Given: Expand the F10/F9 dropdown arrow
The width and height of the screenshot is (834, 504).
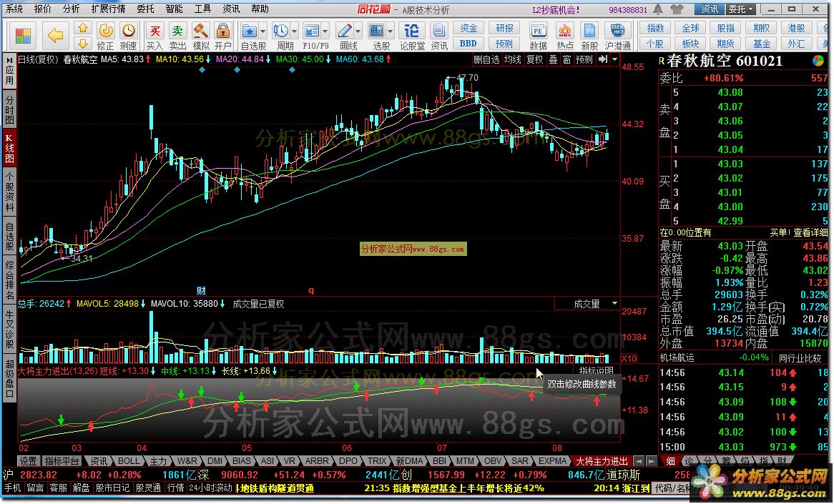Looking at the screenshot, I should [x=325, y=31].
